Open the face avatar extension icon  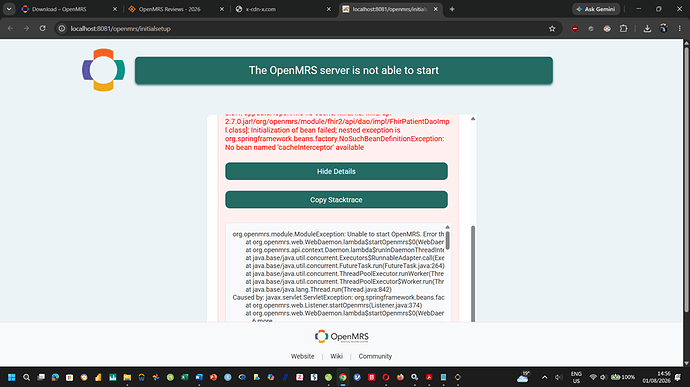click(x=607, y=28)
